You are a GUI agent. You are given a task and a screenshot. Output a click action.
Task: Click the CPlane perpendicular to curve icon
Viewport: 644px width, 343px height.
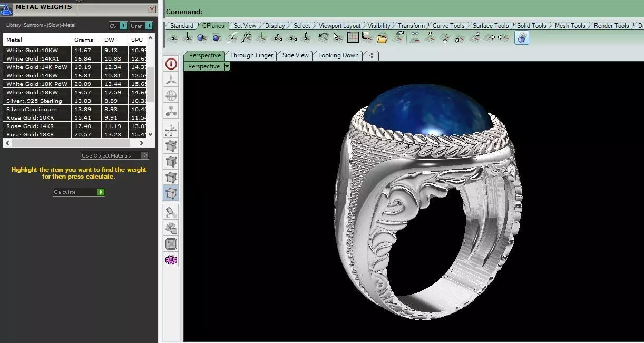pos(232,38)
